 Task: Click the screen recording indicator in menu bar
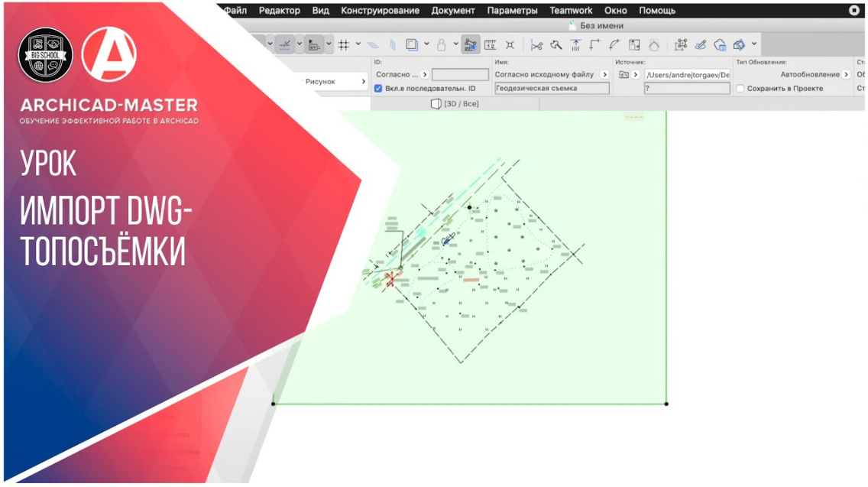853,10
